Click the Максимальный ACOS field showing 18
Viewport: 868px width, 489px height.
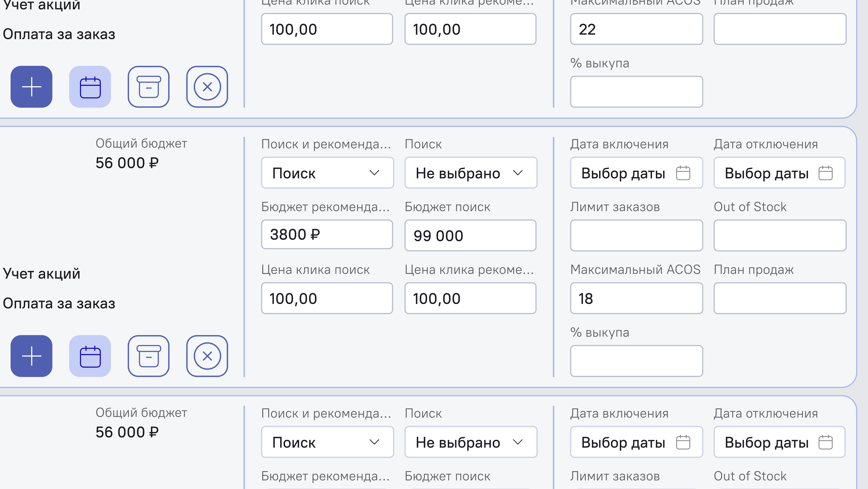coord(636,298)
